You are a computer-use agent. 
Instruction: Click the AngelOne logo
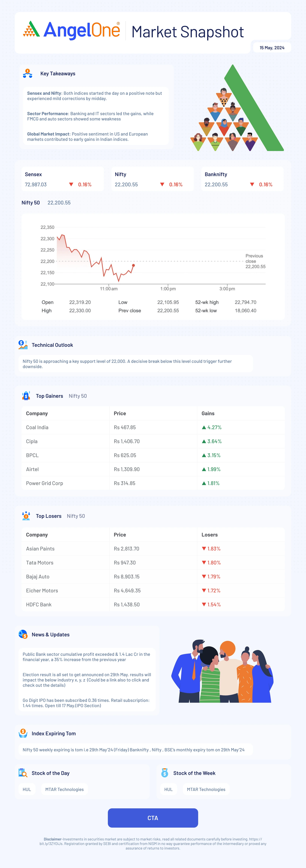[x=71, y=30]
